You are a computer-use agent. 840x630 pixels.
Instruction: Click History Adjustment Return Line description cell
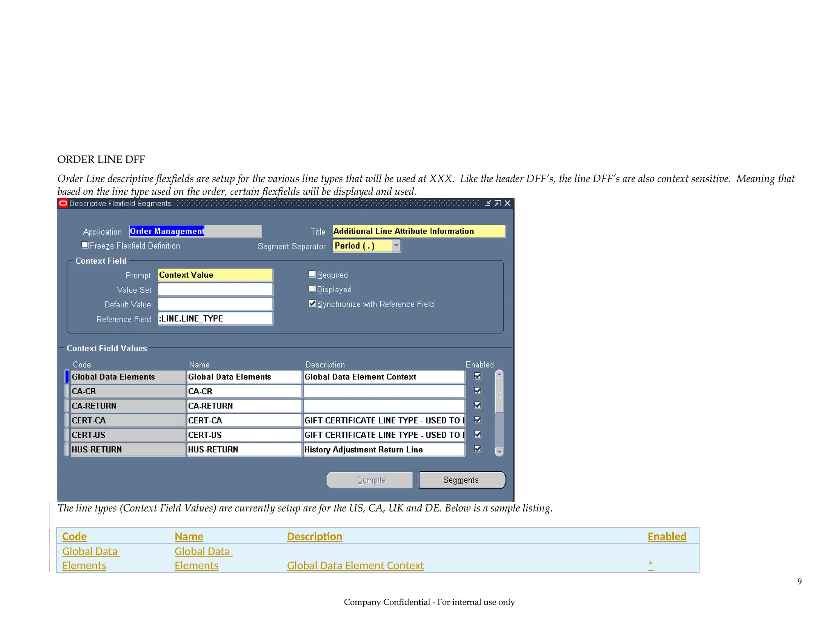pyautogui.click(x=384, y=450)
